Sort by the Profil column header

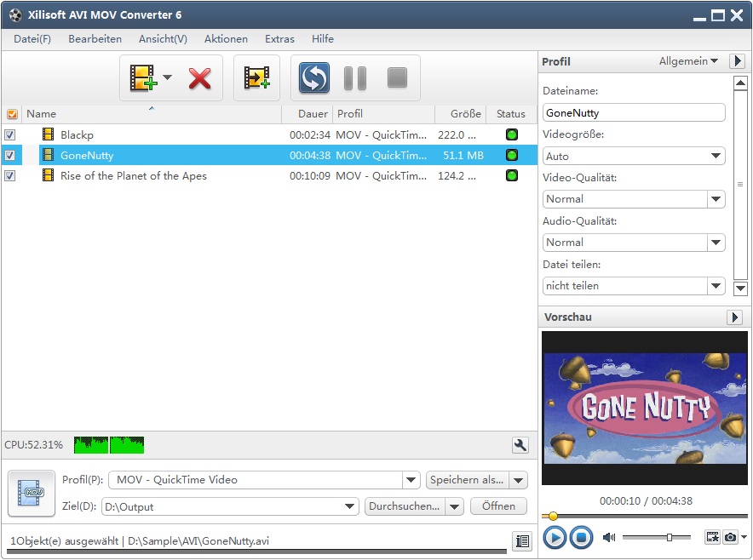383,114
